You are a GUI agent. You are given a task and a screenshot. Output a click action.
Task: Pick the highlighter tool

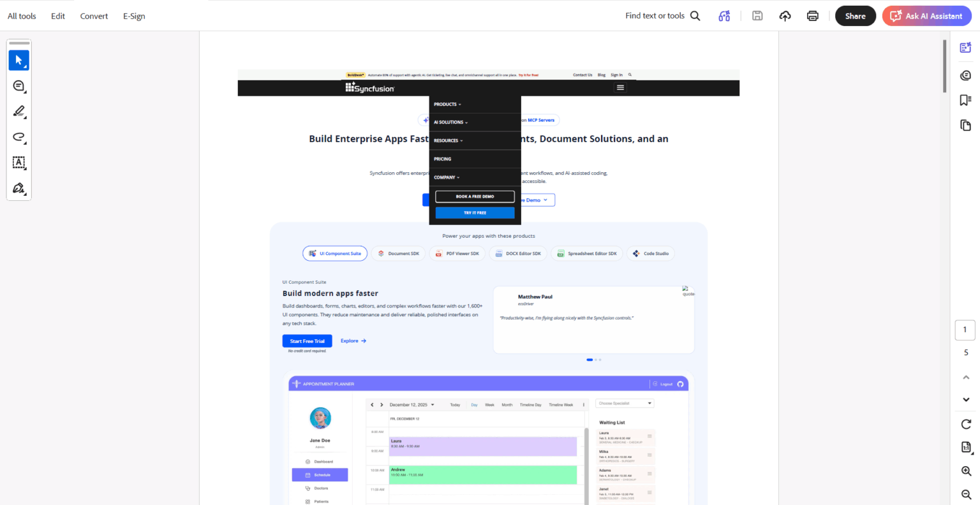[19, 112]
